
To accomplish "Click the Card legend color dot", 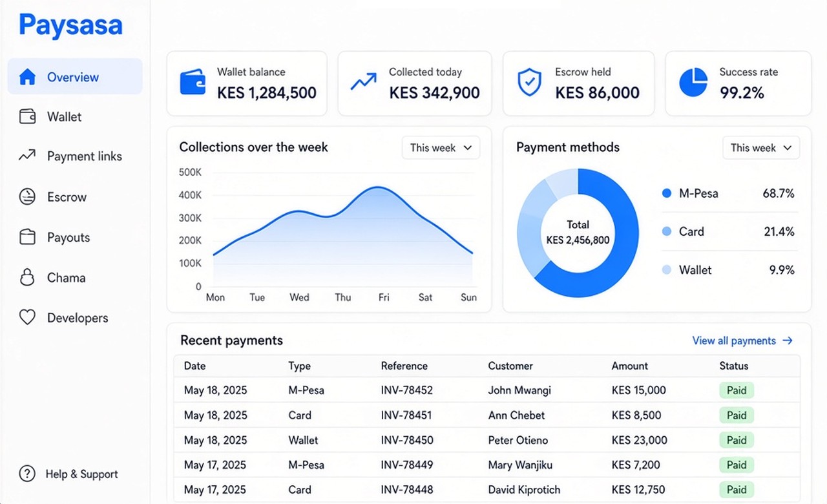I will (667, 231).
